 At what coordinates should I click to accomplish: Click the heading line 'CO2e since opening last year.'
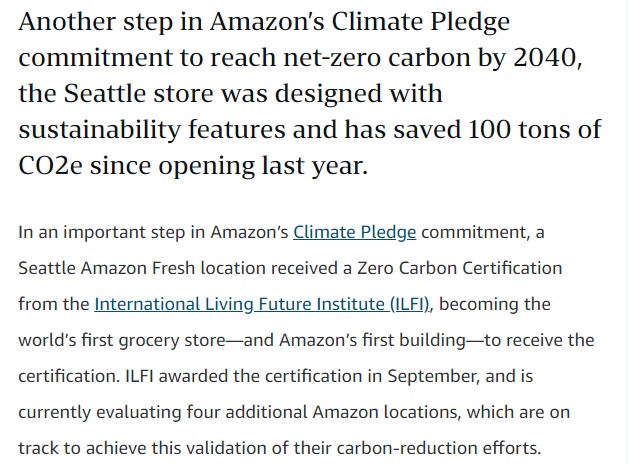(193, 166)
